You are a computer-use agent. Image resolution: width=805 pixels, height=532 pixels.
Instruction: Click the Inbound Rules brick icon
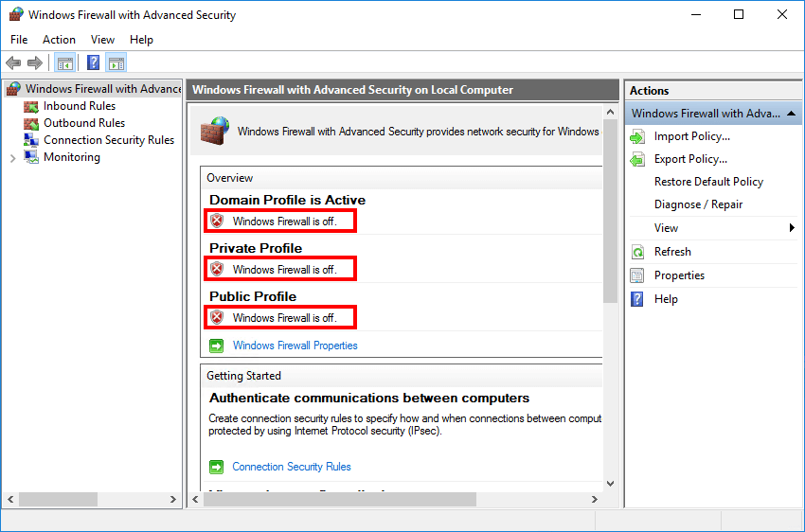click(x=31, y=106)
